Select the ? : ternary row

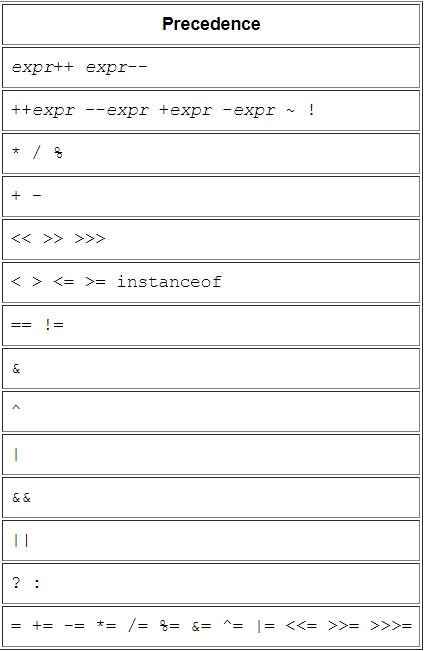211,584
